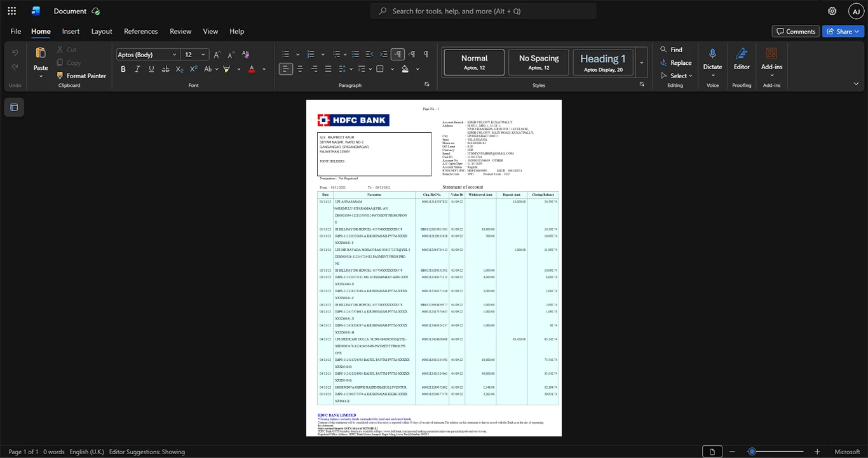Click the Format Painter tool
This screenshot has height=458, width=868.
coord(81,76)
